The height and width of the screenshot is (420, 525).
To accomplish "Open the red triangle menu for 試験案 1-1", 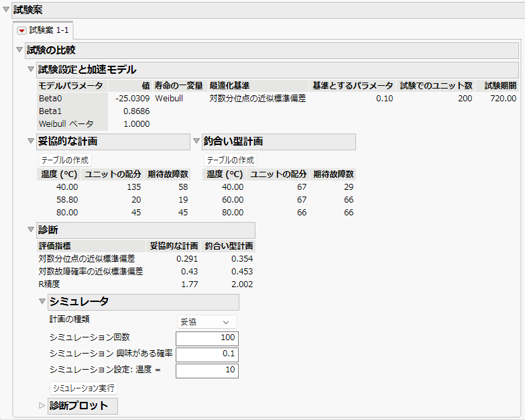I will point(21,30).
